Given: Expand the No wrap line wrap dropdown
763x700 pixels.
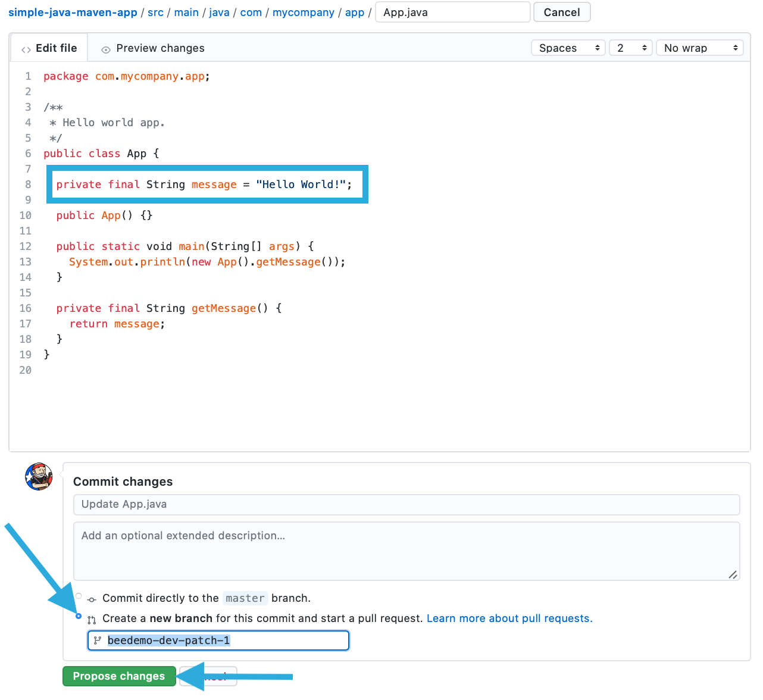Looking at the screenshot, I should pos(699,48).
